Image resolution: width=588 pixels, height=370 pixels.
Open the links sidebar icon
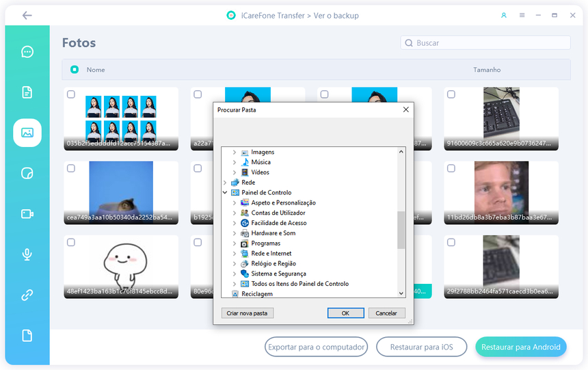[27, 295]
